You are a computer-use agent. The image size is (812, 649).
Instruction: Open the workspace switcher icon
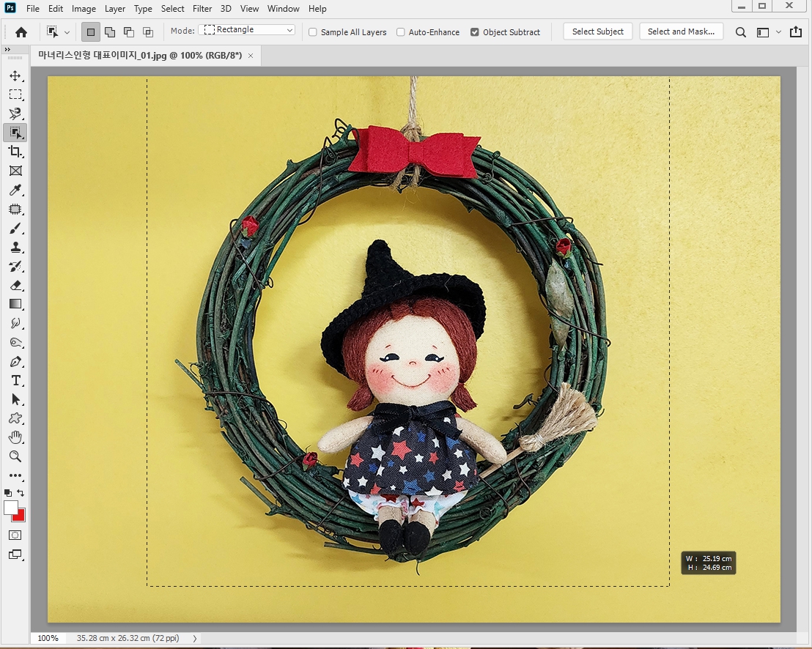(763, 32)
